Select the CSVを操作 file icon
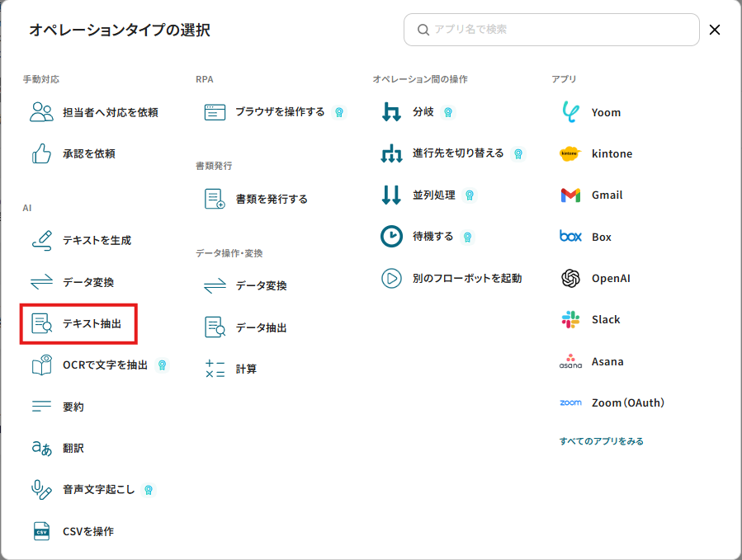Image resolution: width=742 pixels, height=560 pixels. (x=41, y=531)
